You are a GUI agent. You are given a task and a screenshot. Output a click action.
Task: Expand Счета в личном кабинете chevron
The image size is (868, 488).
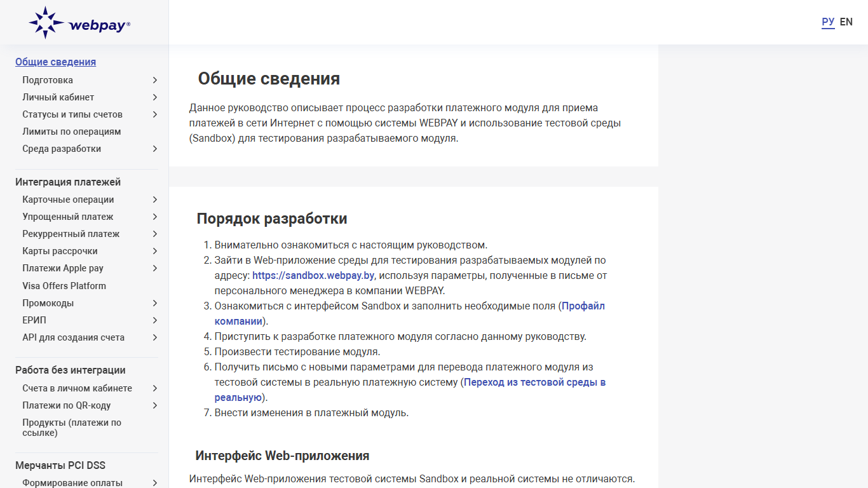point(154,388)
